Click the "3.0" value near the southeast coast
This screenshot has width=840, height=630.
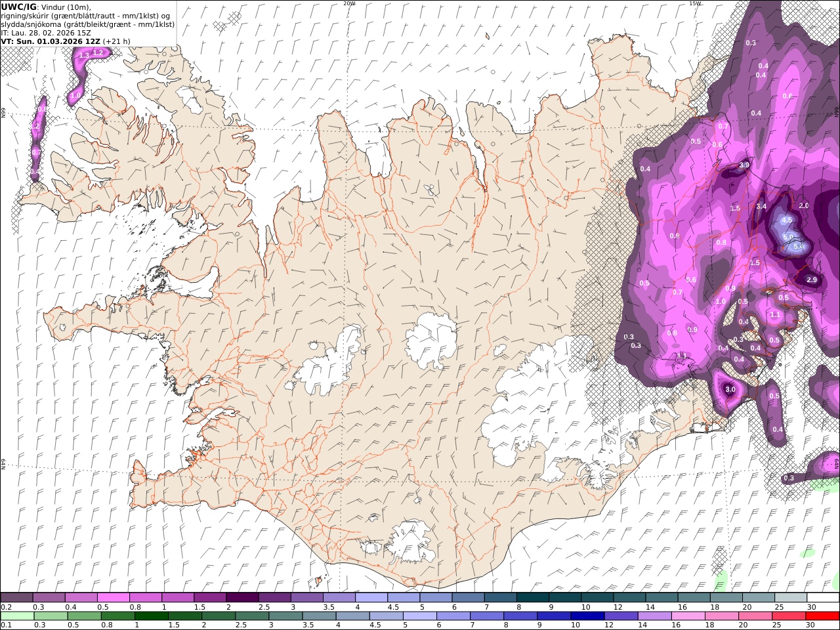730,390
